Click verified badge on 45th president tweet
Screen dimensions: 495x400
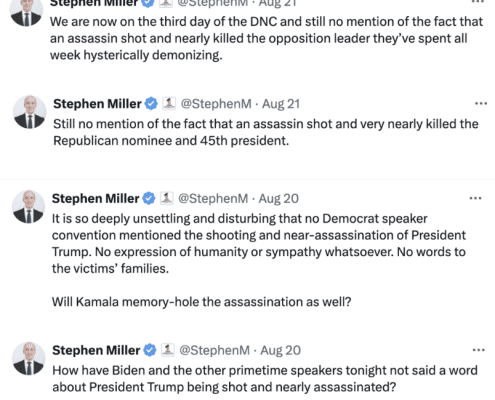pyautogui.click(x=151, y=104)
